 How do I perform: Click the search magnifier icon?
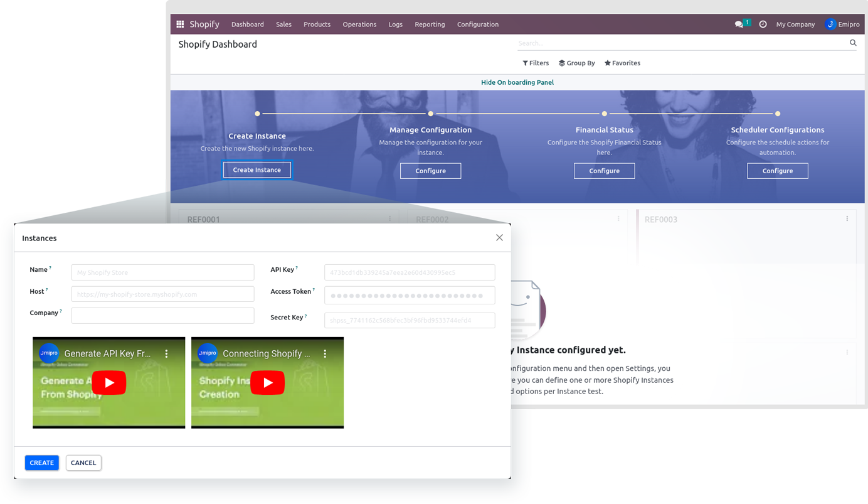coord(853,43)
